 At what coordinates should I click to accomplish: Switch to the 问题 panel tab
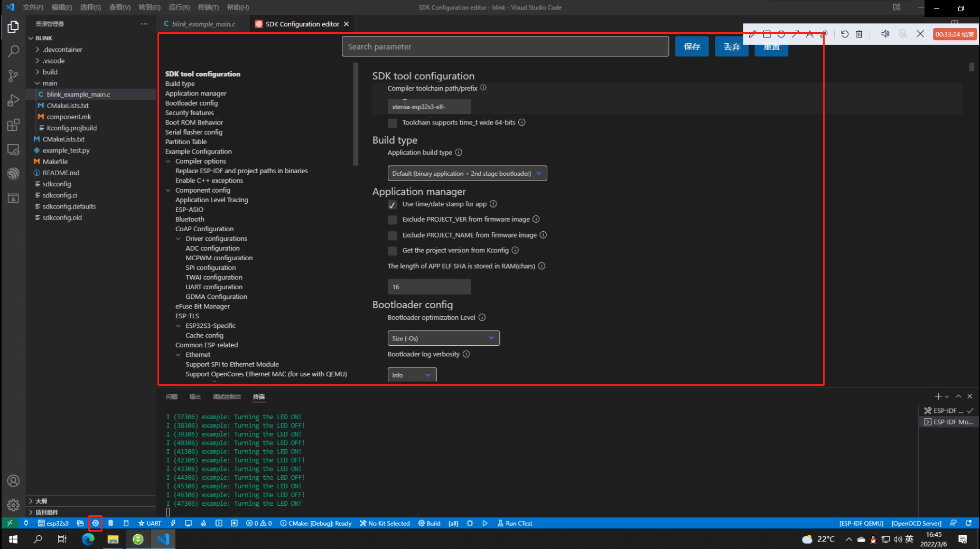(172, 397)
